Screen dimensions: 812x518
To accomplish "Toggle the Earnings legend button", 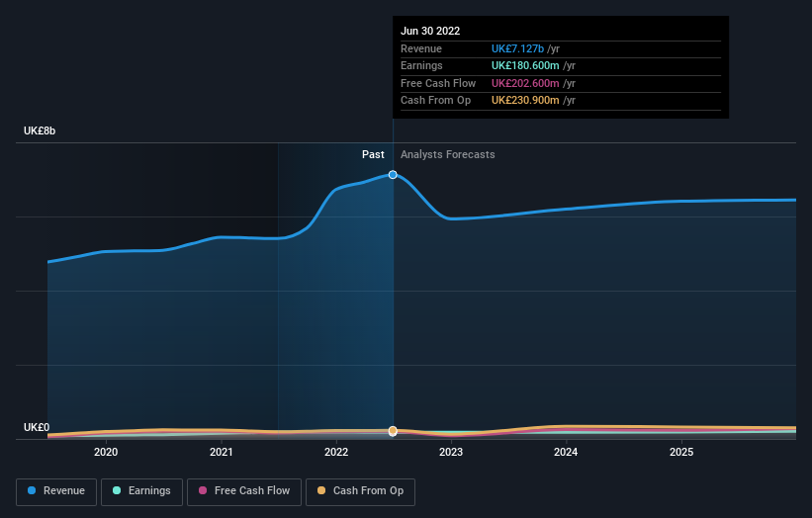I will point(141,491).
